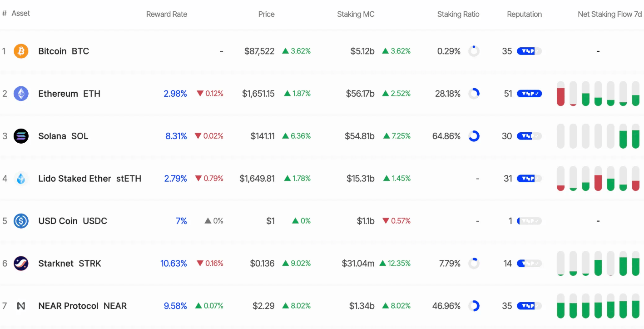644x329 pixels.
Task: Click Solana's 64.86% staking ratio
Action: pos(446,136)
